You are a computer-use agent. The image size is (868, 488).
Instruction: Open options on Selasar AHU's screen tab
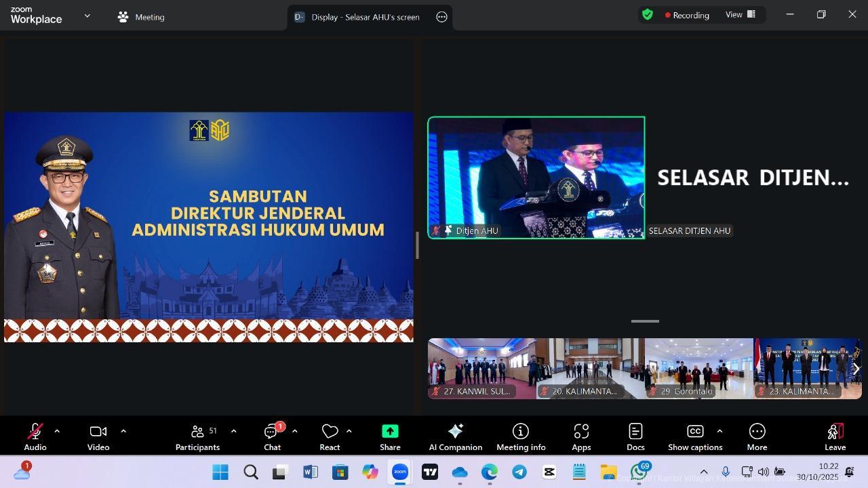(x=441, y=17)
